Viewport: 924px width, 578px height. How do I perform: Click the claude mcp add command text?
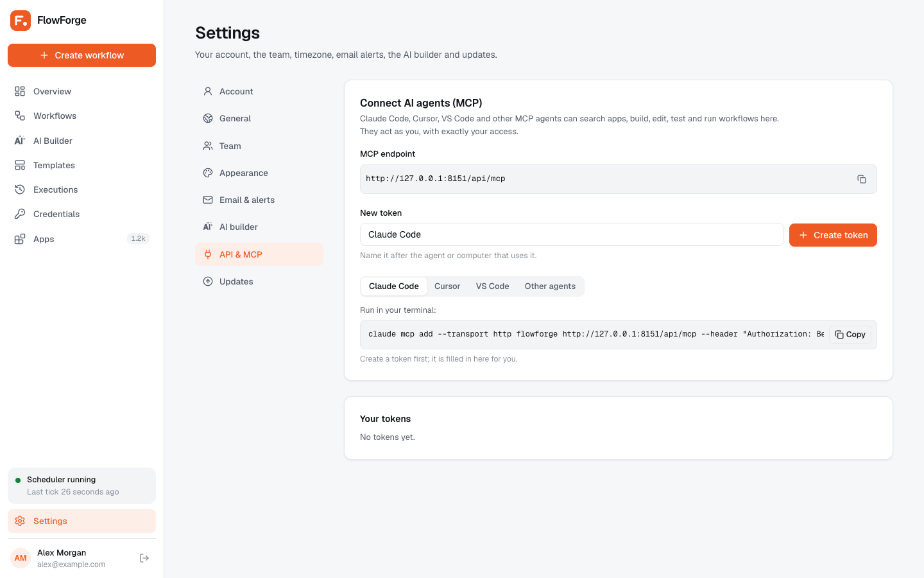596,335
